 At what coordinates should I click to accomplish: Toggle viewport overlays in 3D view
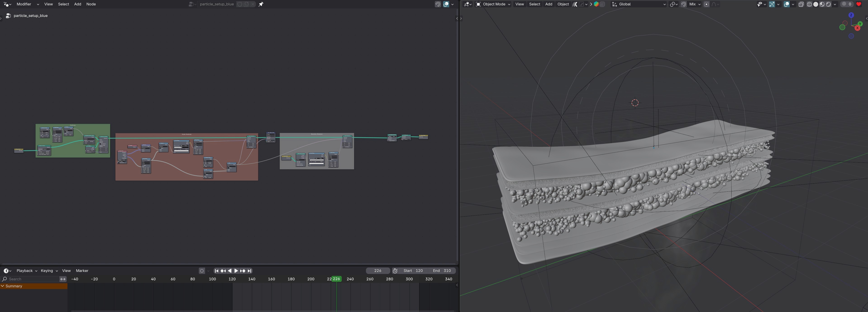[787, 4]
